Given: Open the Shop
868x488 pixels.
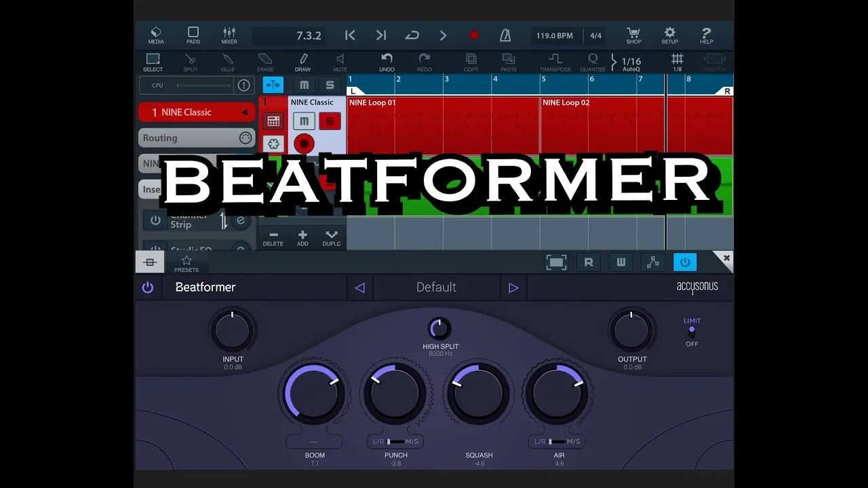Looking at the screenshot, I should click(633, 35).
